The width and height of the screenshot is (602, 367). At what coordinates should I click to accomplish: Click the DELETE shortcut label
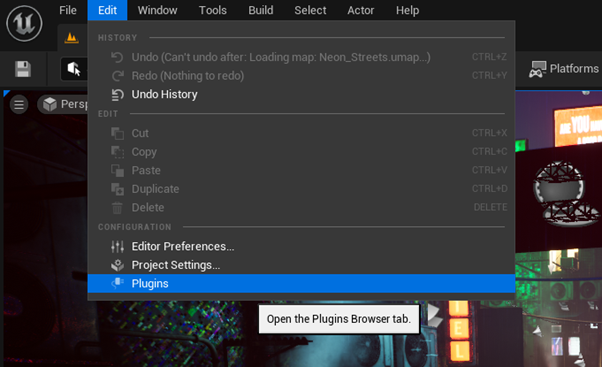[490, 207]
